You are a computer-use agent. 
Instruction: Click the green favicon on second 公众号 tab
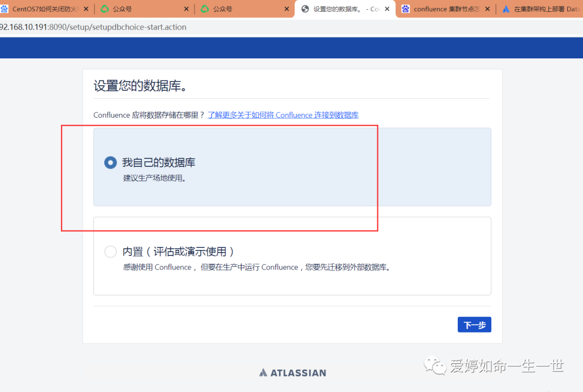coord(205,9)
